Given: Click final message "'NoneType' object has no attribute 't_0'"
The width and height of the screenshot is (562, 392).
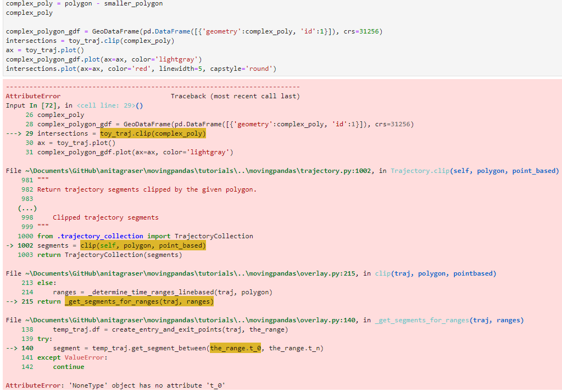Looking at the screenshot, I should pos(147,385).
